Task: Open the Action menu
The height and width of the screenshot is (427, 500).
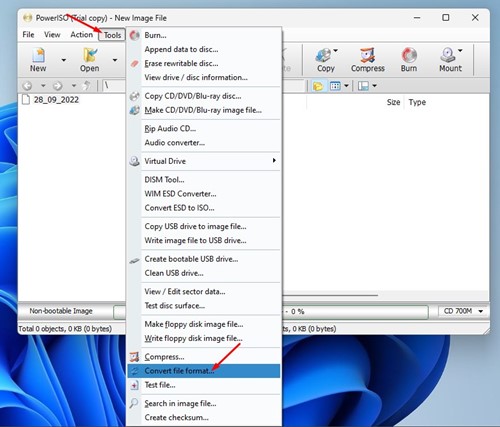Action: pos(82,35)
